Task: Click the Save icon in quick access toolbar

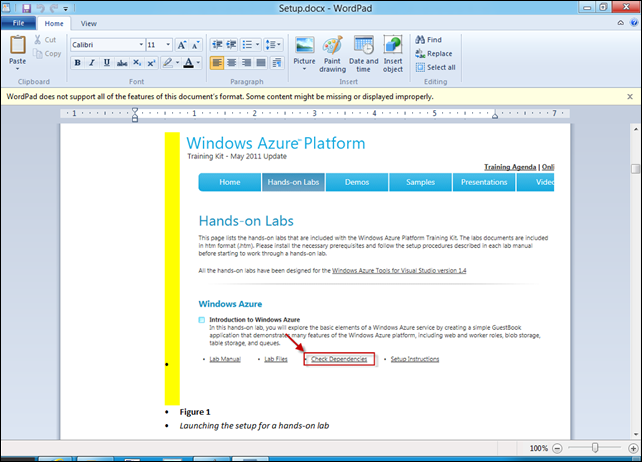Action: pyautogui.click(x=27, y=8)
